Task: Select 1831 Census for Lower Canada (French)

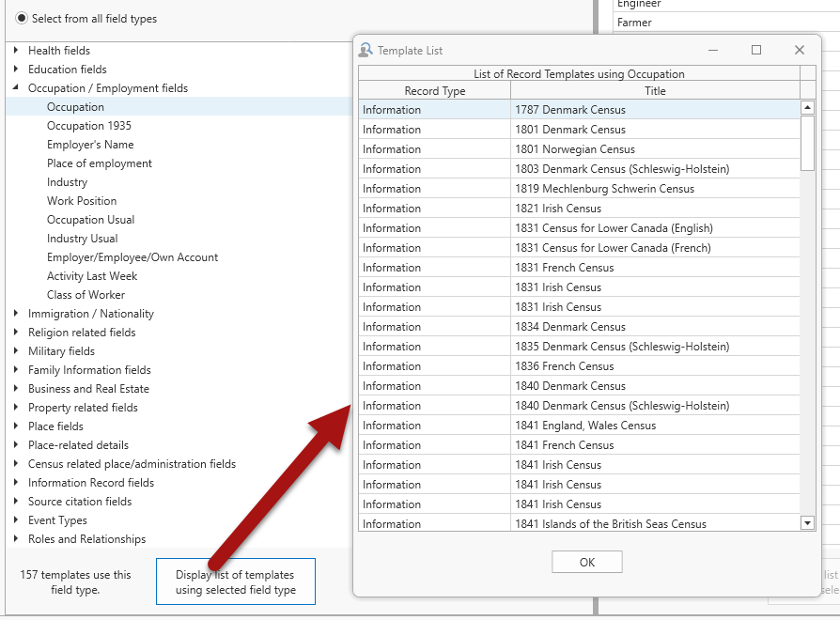Action: [579, 248]
